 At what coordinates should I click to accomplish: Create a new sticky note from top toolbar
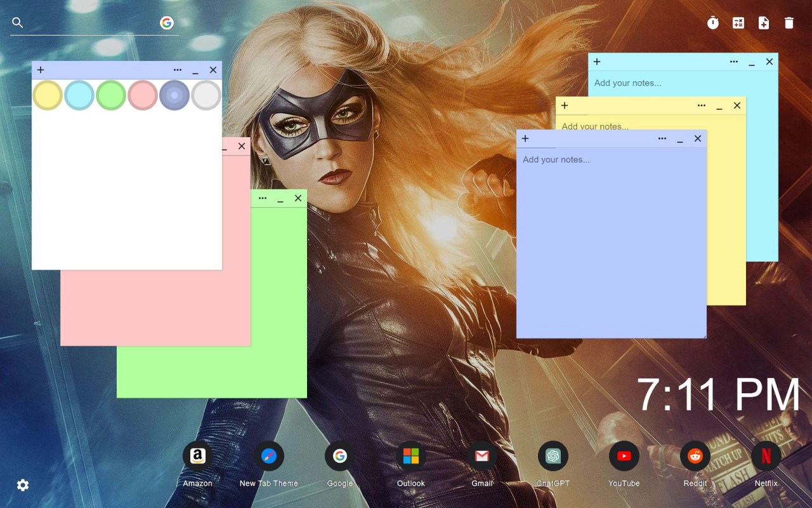[764, 23]
